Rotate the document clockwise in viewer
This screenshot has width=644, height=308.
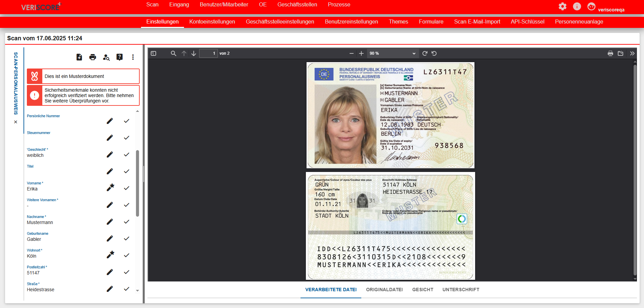[x=425, y=53]
